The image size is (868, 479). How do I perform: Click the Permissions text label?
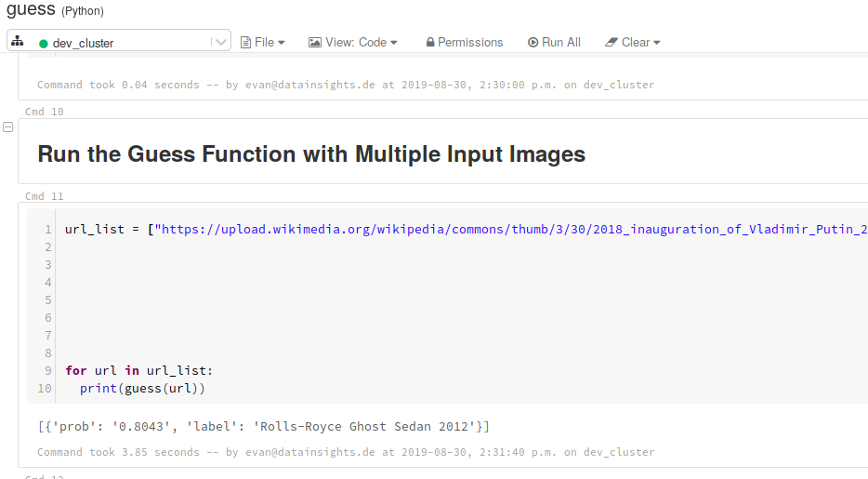[470, 43]
